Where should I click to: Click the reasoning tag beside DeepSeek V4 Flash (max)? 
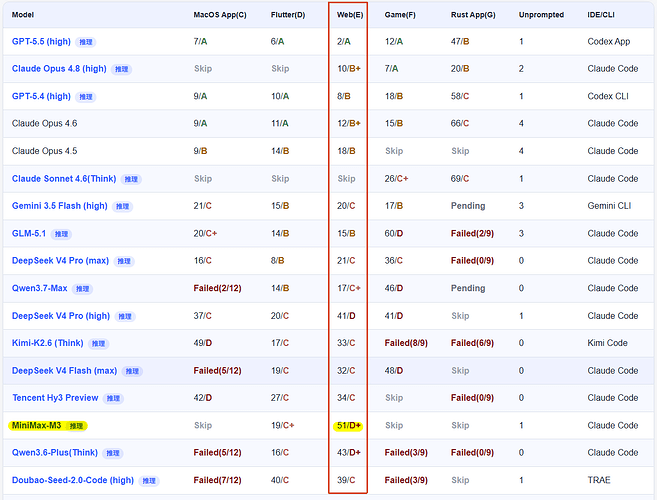tap(132, 371)
